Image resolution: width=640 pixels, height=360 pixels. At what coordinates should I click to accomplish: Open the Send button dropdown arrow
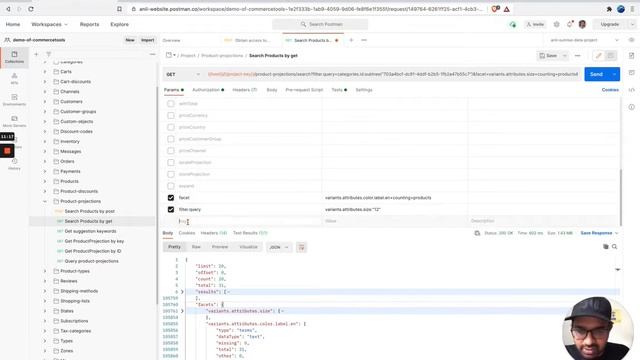tap(614, 74)
